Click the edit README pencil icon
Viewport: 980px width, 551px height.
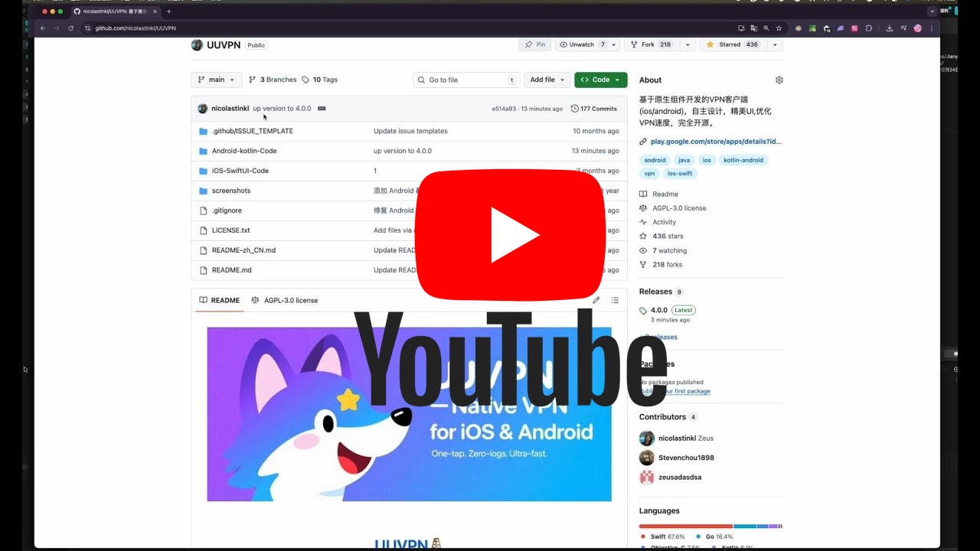[x=596, y=300]
